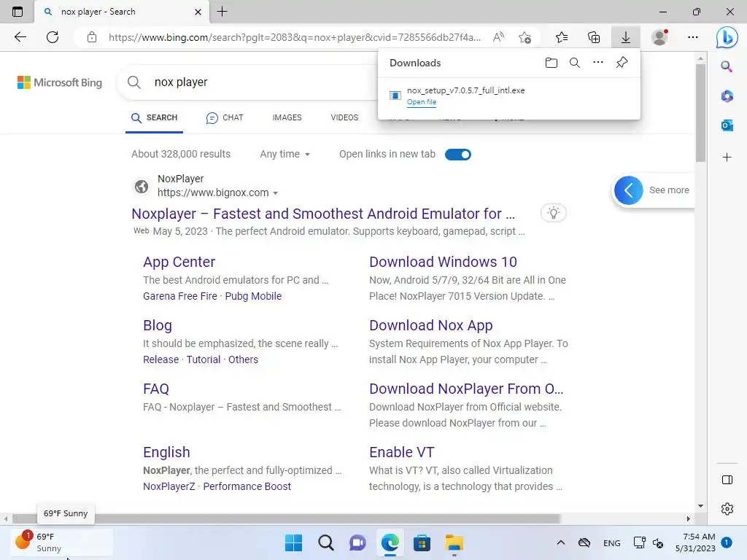View site information lock icon
The height and width of the screenshot is (560, 747).
coord(92,37)
